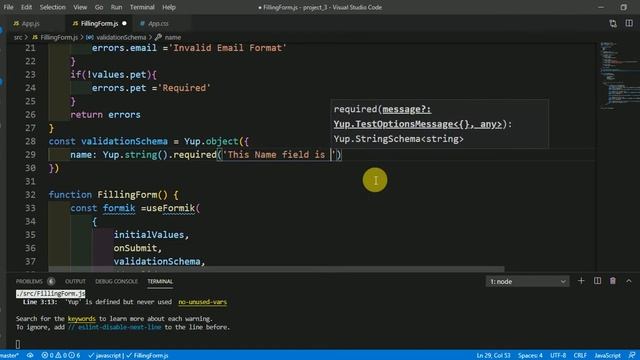The image size is (640, 360).
Task: Click Ln 29, Col 53 cursor position
Action: click(493, 356)
